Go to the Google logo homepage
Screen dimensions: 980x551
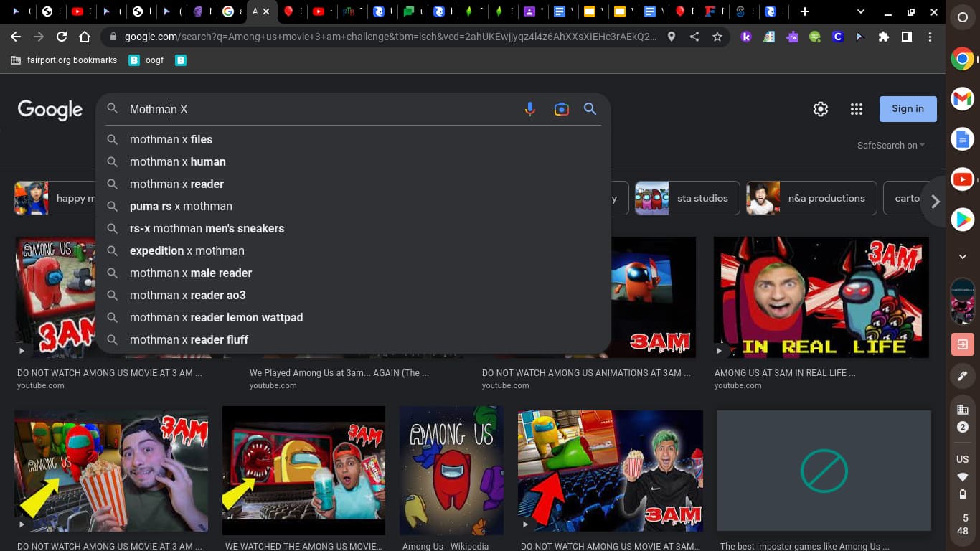point(50,110)
